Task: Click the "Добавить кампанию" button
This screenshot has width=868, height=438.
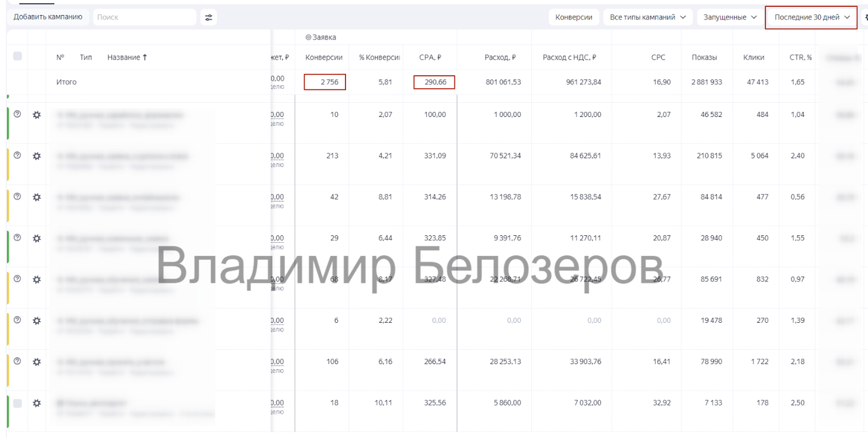Action: tap(48, 17)
